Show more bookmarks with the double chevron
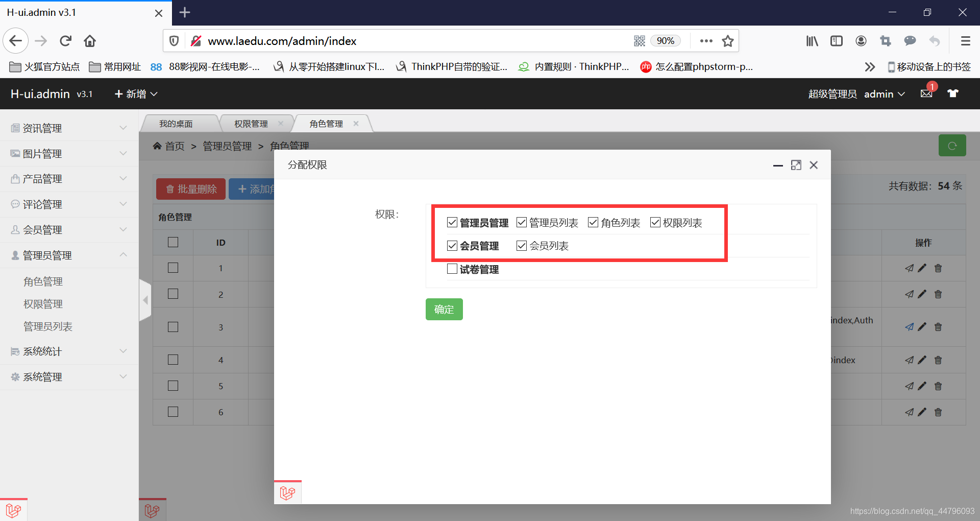The width and height of the screenshot is (980, 521). 870,67
